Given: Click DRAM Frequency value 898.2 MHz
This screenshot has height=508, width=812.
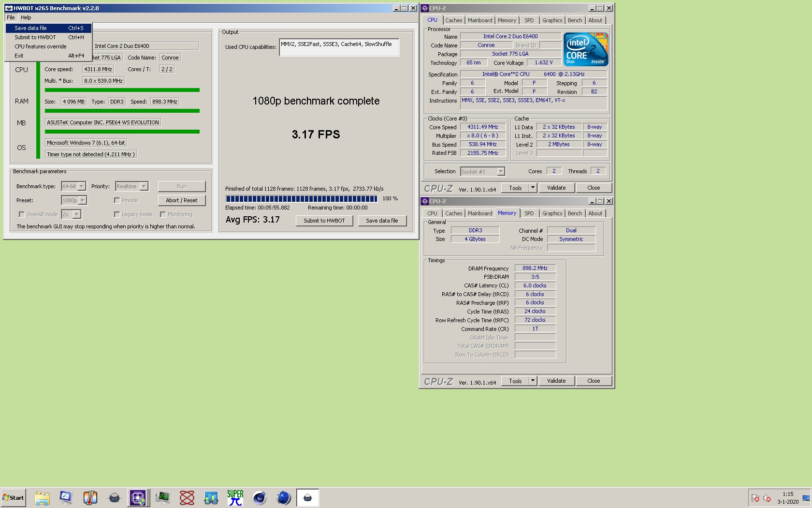Looking at the screenshot, I should (x=535, y=268).
